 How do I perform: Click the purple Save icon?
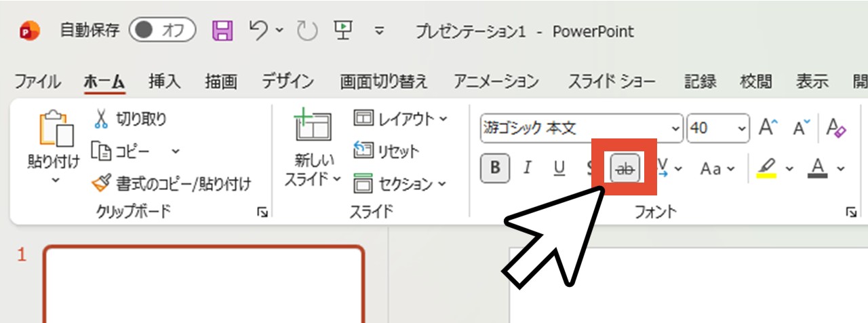click(x=222, y=30)
